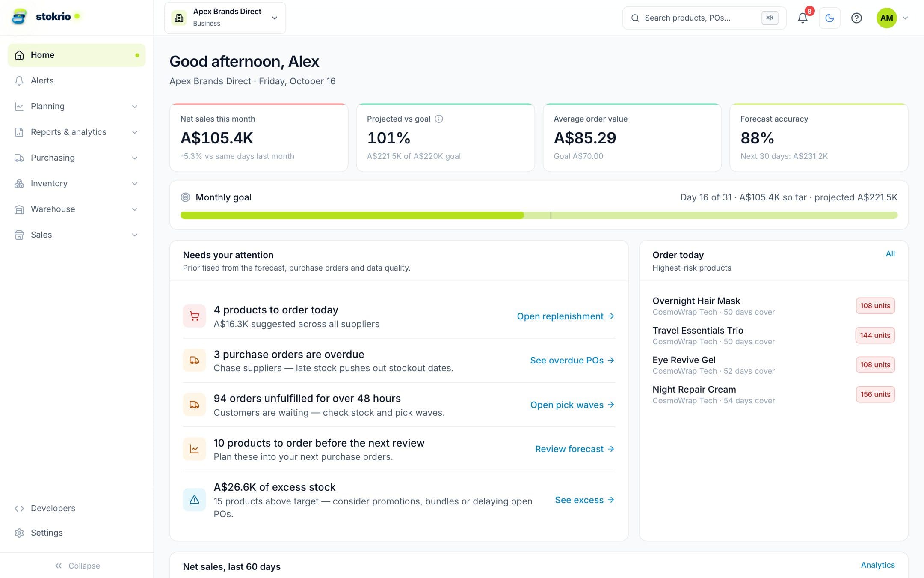Expand the Planning menu chevron
The image size is (924, 578).
[135, 106]
